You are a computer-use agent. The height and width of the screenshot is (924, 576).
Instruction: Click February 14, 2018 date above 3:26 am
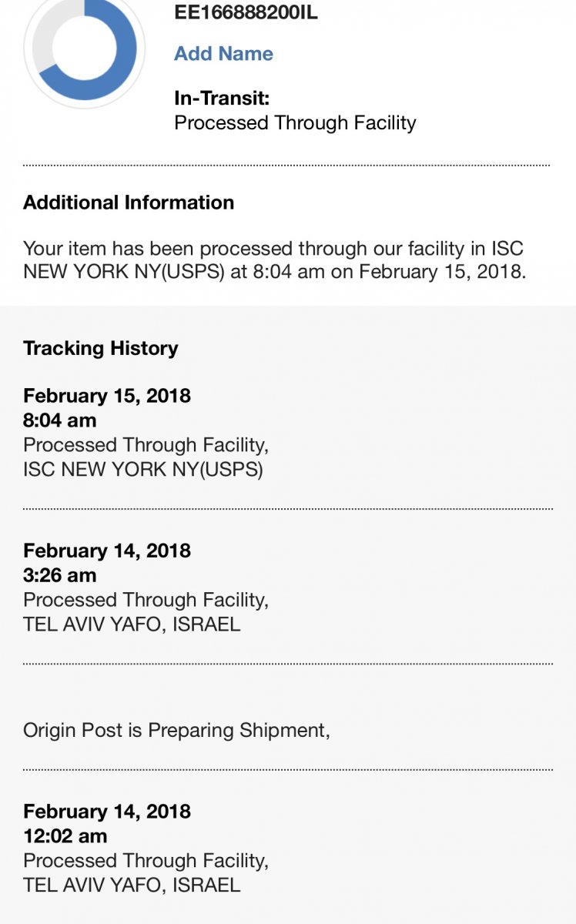pyautogui.click(x=107, y=551)
